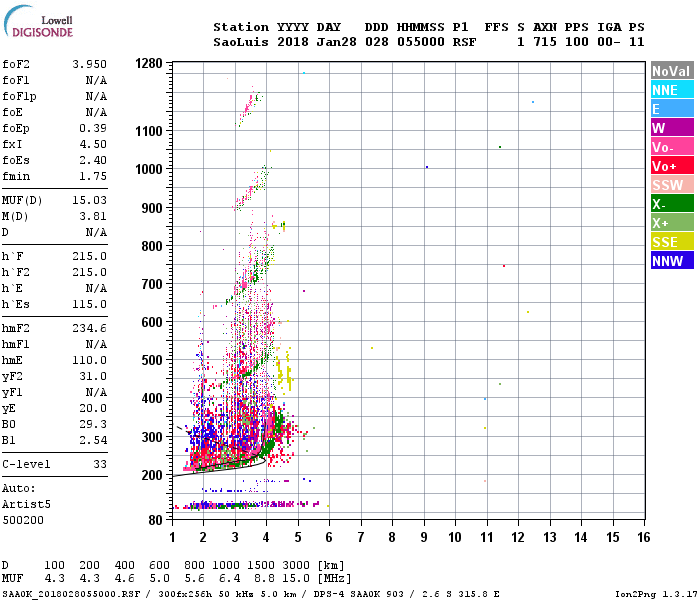
Task: Click the 16 MHz frequency axis label
Action: coord(643,537)
